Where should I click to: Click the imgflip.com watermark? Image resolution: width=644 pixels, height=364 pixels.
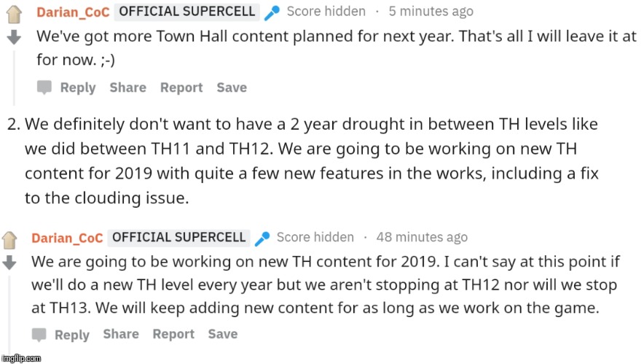[x=21, y=358]
